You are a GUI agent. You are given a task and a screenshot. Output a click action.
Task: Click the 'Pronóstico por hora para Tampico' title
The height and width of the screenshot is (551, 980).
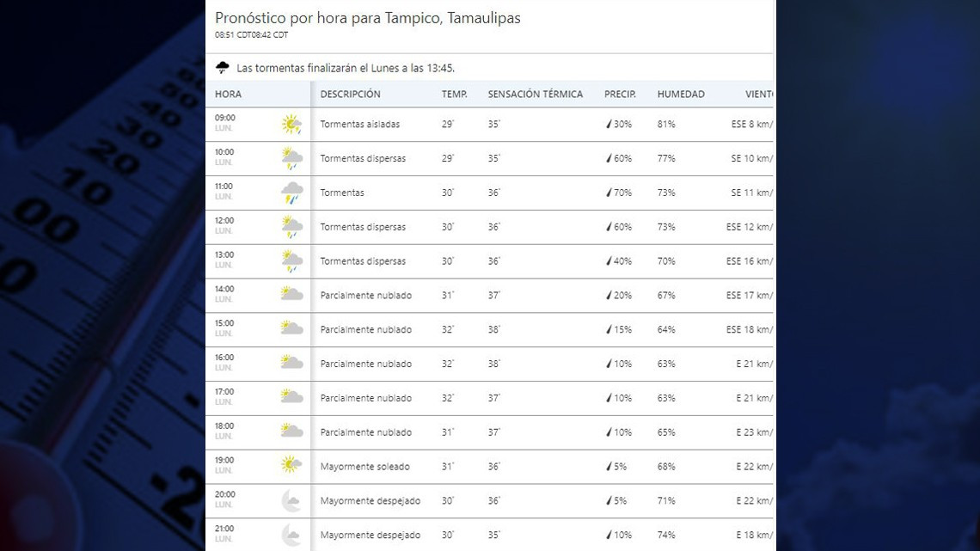pos(367,18)
